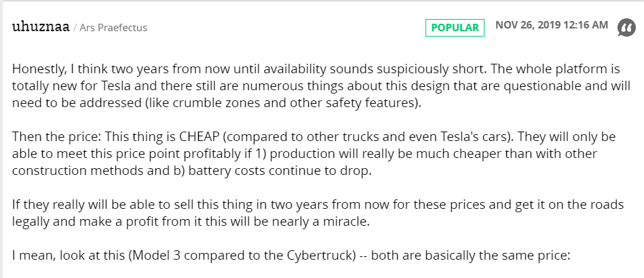This screenshot has height=278, width=644.
Task: Open the Nov 26, 2019 timestamp permalink
Action: (x=552, y=25)
